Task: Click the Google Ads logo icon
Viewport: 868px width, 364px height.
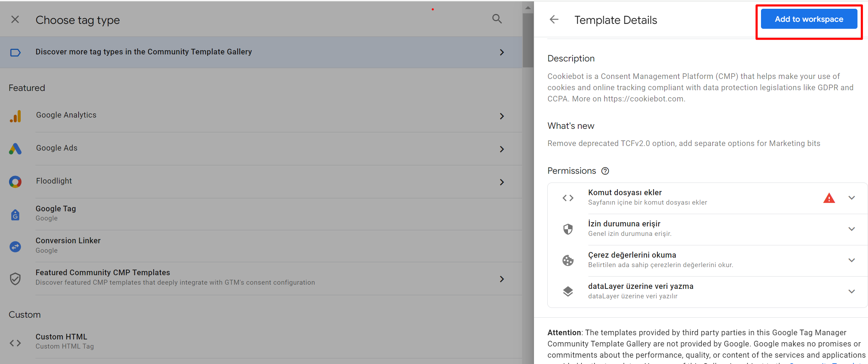Action: point(15,149)
